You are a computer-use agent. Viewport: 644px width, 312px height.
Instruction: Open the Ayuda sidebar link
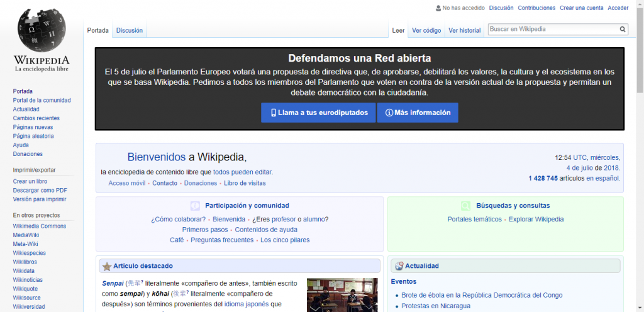coord(21,145)
